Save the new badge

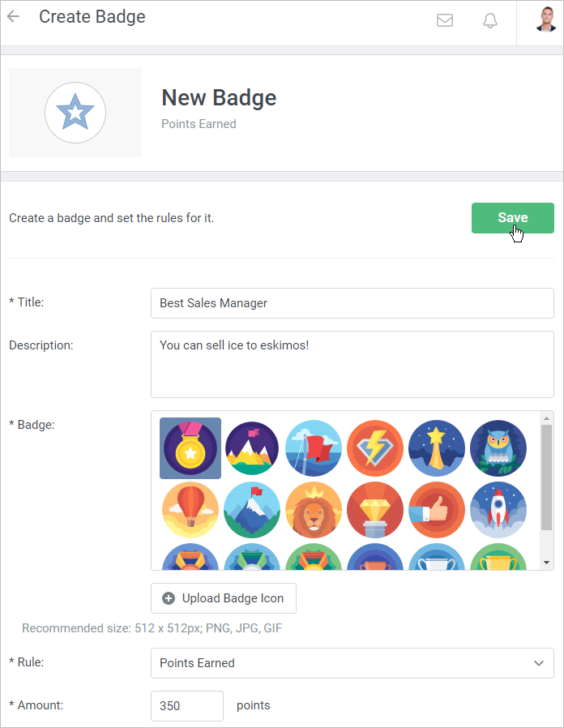click(x=512, y=217)
